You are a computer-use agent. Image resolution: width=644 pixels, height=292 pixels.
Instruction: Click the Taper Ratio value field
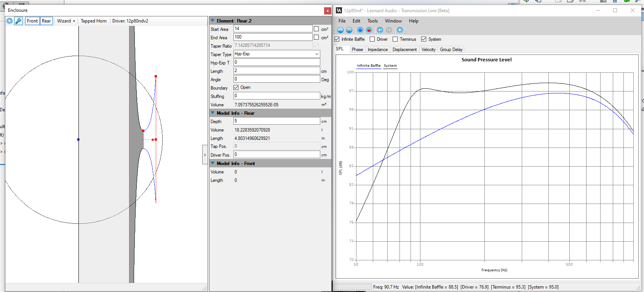click(273, 45)
